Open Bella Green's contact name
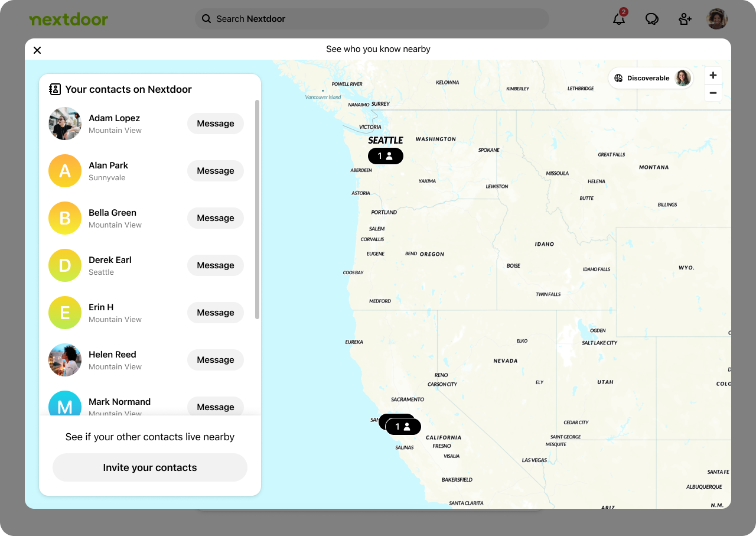 coord(112,213)
